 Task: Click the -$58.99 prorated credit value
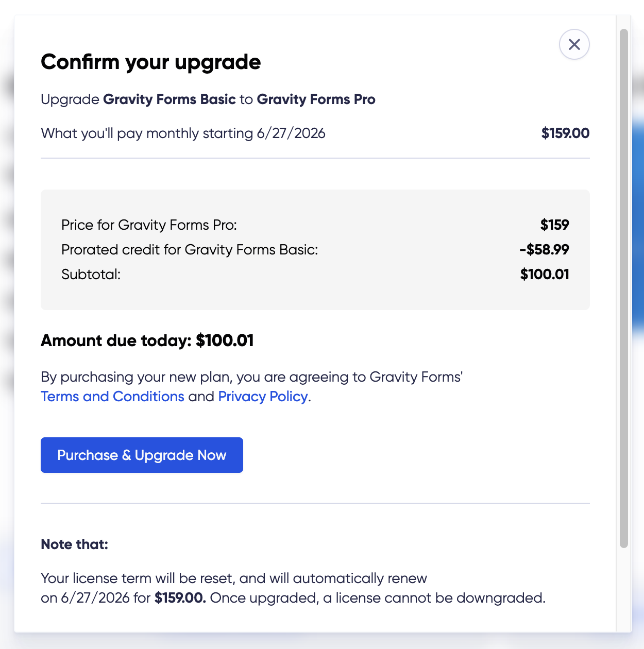click(x=544, y=250)
